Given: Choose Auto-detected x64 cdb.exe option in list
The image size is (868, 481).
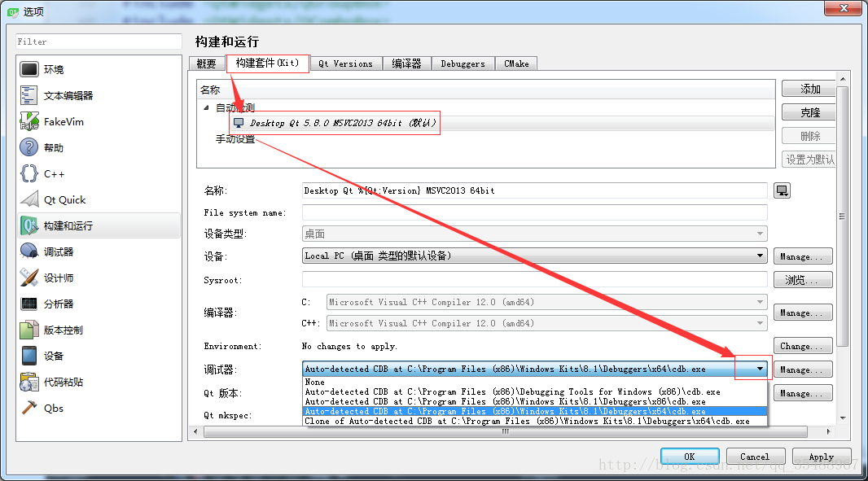Looking at the screenshot, I should click(x=535, y=411).
